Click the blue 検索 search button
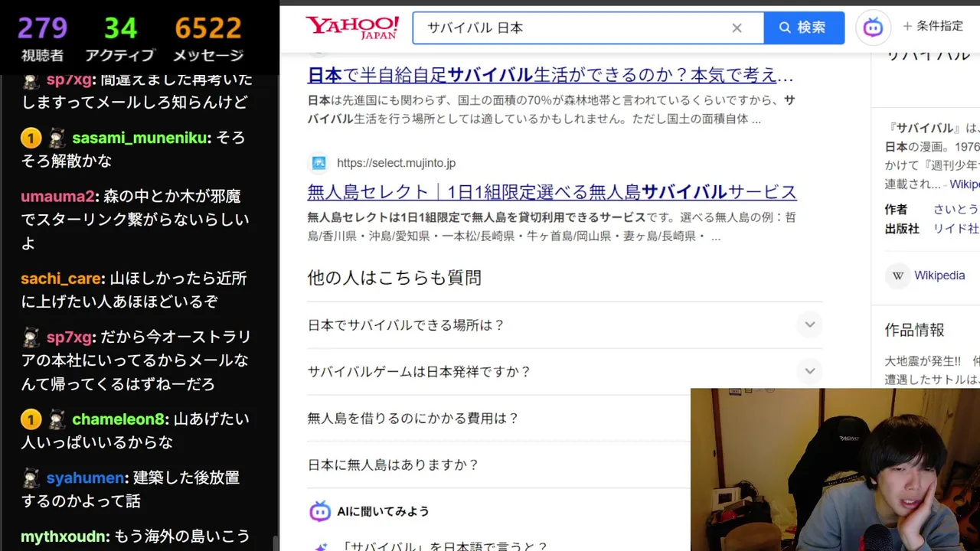 tap(804, 28)
